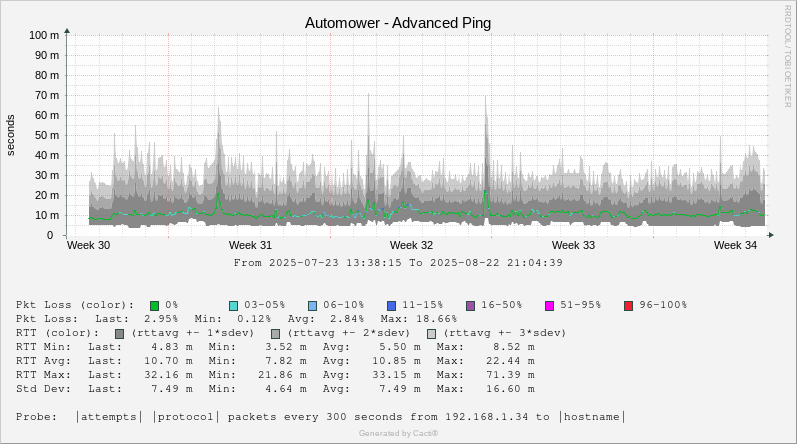Click the Std Dev Min value 4.64 m
Image resolution: width=797 pixels, height=444 pixels.
pos(286,389)
